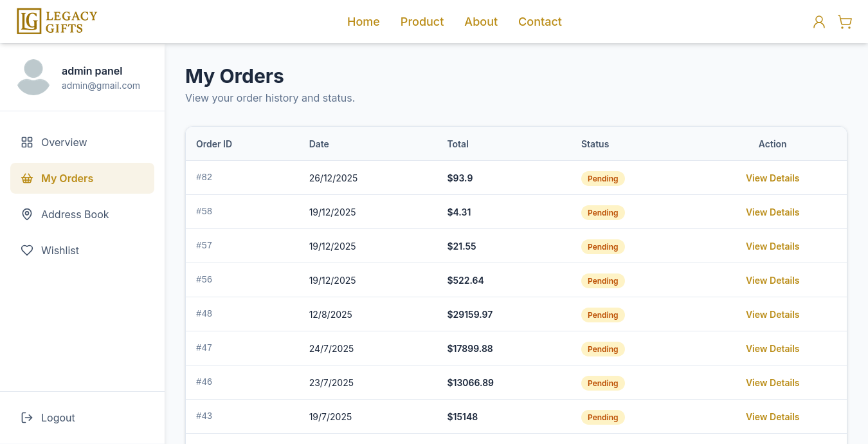868x444 pixels.
Task: View details for order #58
Action: (772, 212)
